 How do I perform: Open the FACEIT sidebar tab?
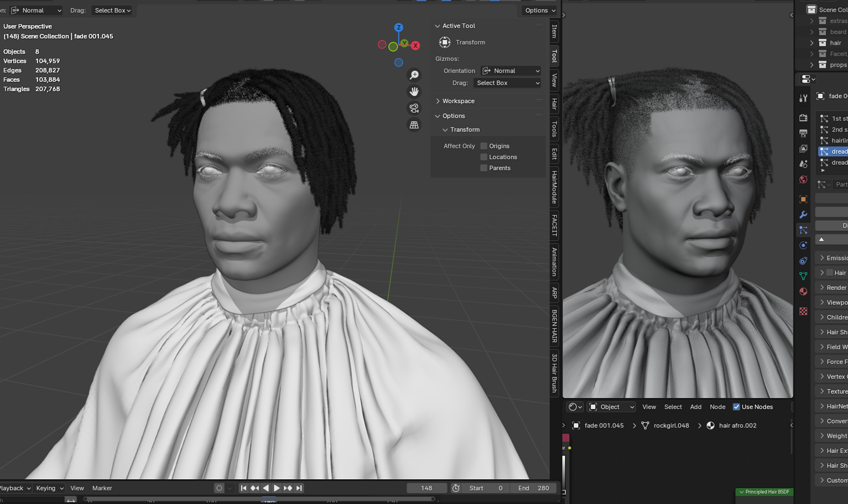click(x=554, y=225)
